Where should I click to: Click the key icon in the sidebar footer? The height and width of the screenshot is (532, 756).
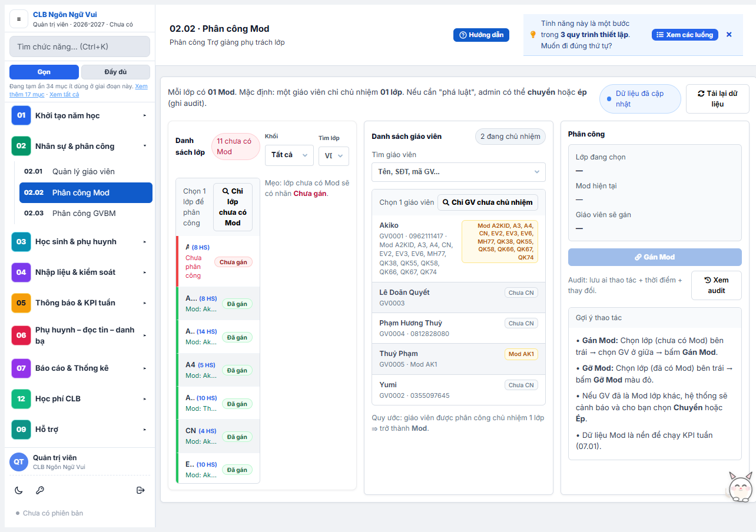pos(40,490)
